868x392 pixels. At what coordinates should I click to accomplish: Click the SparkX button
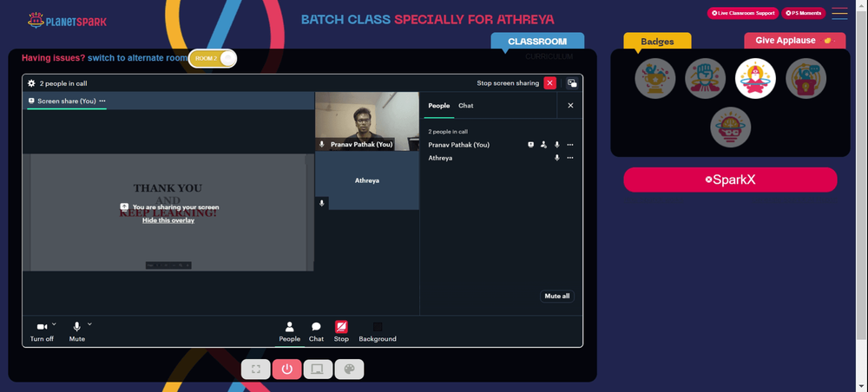(730, 180)
